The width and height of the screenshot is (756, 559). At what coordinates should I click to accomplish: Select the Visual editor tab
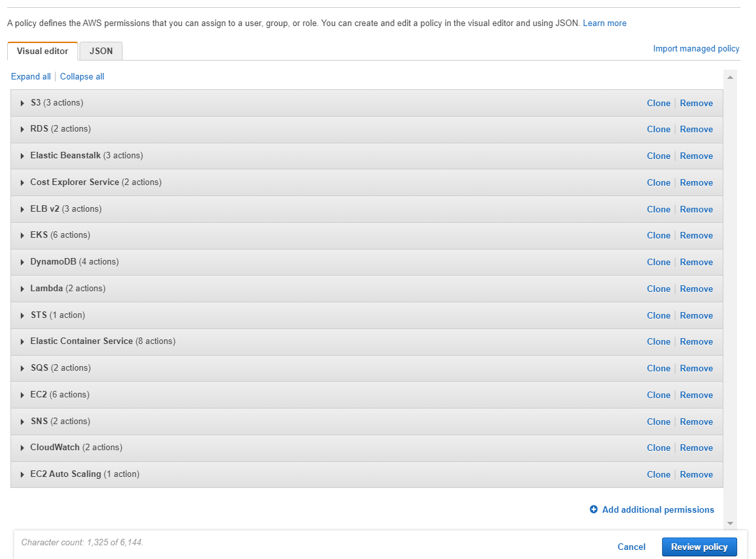point(42,51)
